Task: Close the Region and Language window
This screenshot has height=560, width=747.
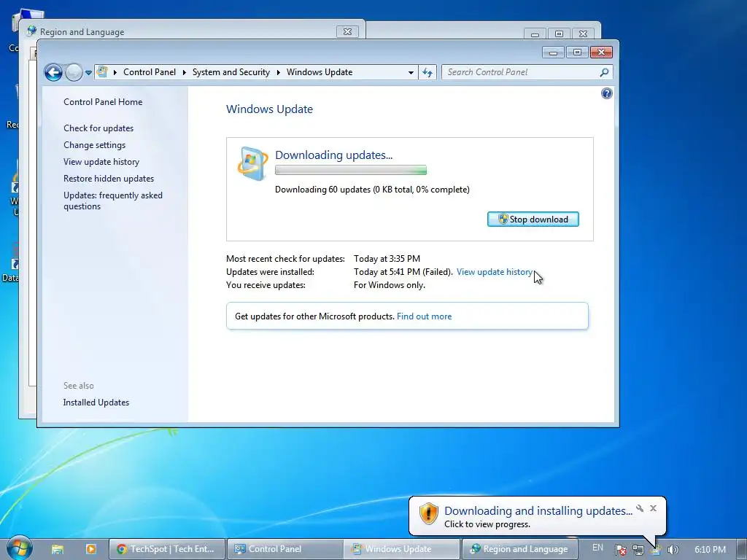Action: point(347,31)
